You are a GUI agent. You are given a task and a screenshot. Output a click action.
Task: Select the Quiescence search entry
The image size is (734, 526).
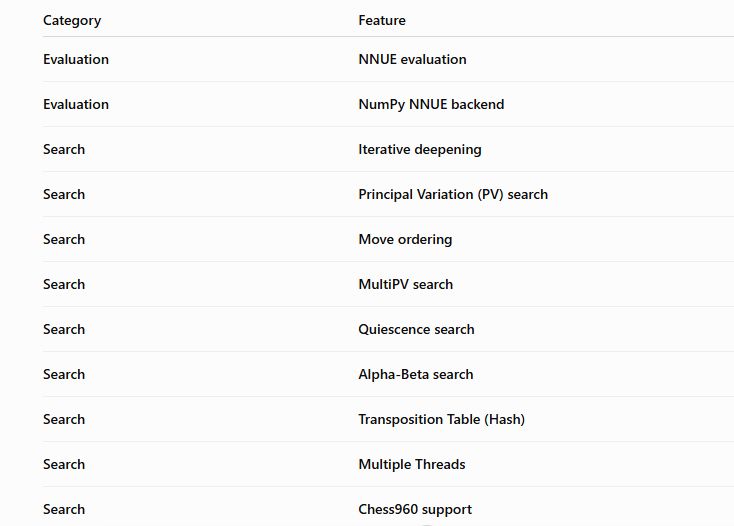click(x=416, y=329)
